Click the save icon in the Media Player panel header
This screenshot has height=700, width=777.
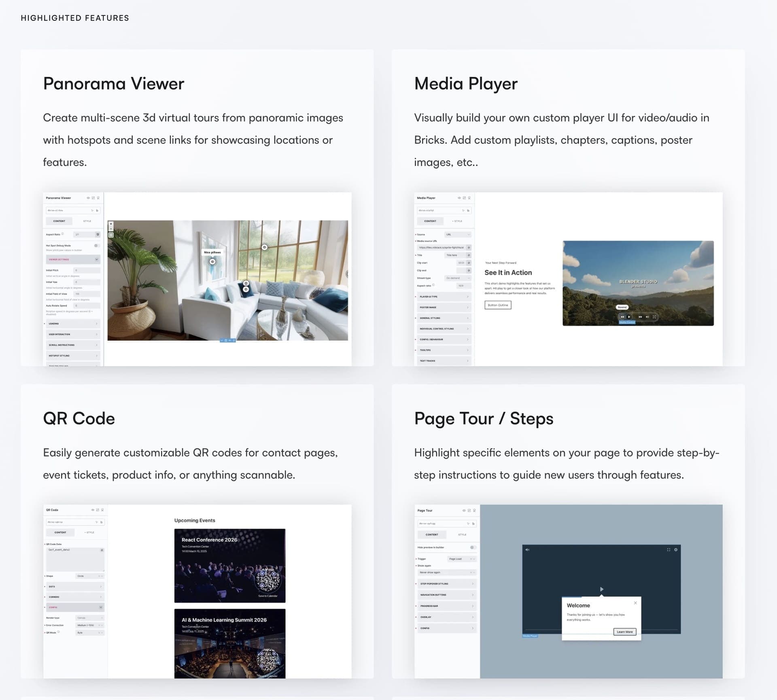[464, 198]
